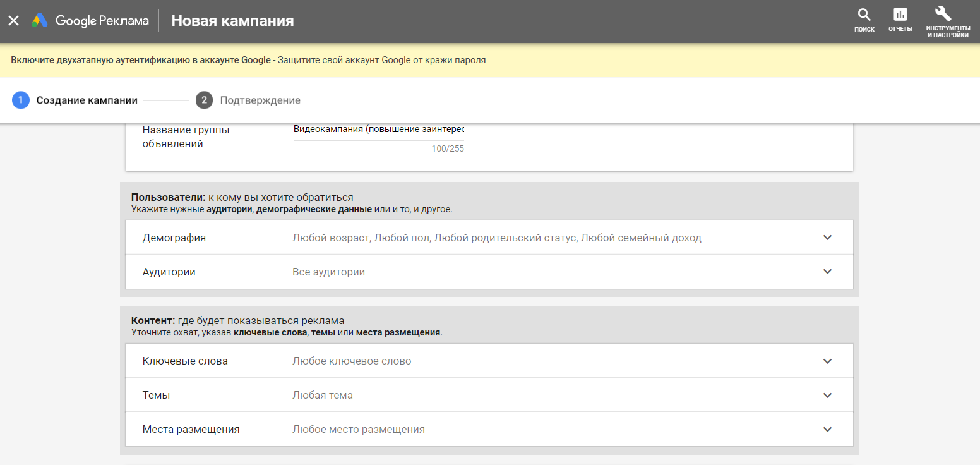This screenshot has height=465, width=980.
Task: Click the Google Ads logo icon
Action: click(x=40, y=21)
